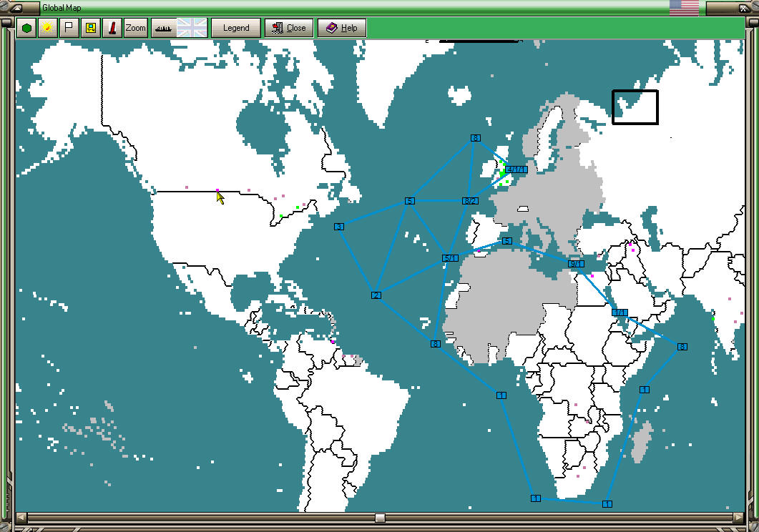The width and height of the screenshot is (759, 532).
Task: Click the yellow sunburst explosion toolbar icon
Action: coord(46,27)
